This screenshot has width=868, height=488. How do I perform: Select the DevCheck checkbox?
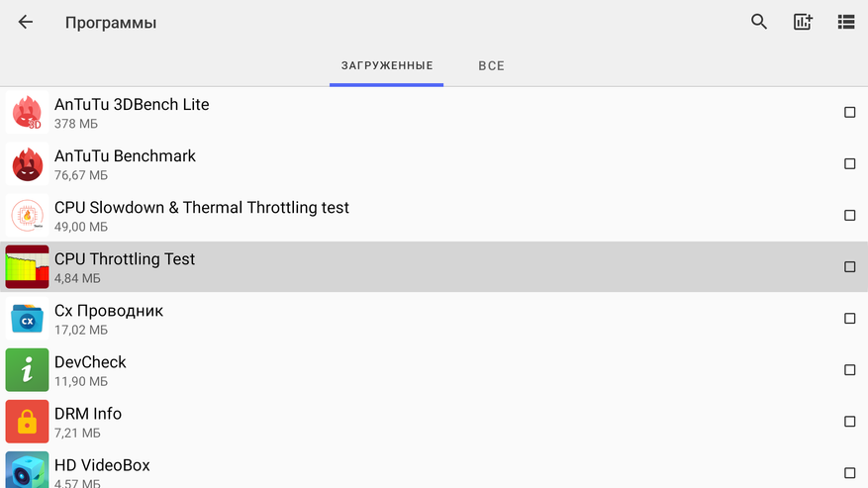click(849, 370)
